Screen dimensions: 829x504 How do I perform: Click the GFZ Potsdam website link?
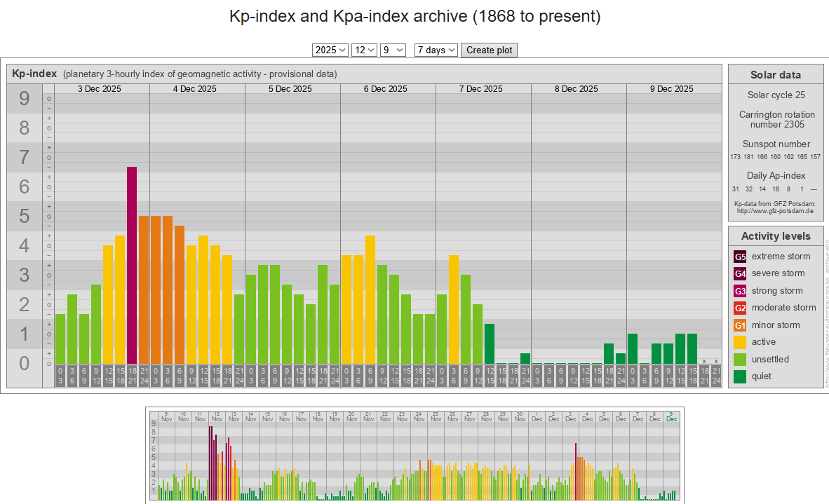(775, 210)
